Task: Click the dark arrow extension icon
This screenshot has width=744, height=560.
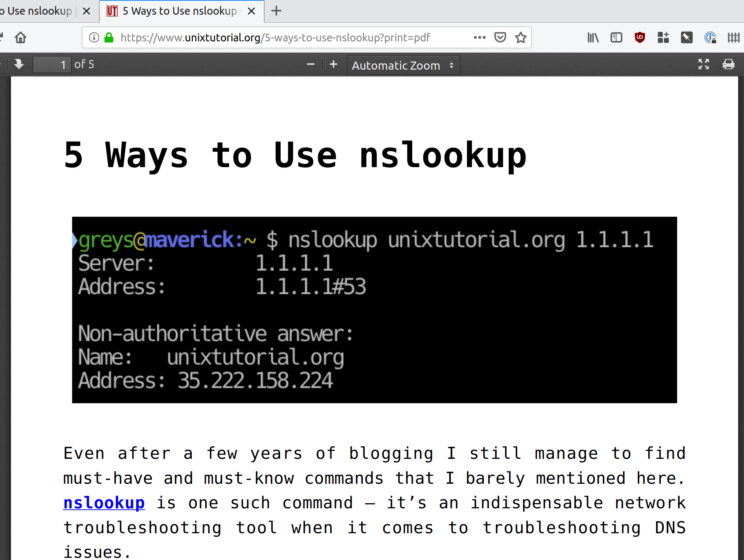Action: pos(687,37)
